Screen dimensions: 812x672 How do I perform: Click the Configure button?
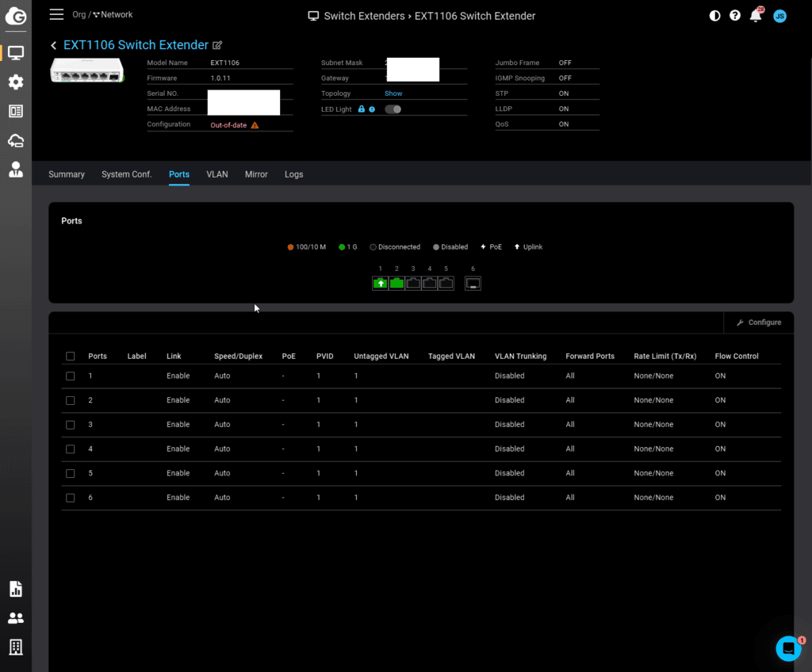[x=759, y=323]
